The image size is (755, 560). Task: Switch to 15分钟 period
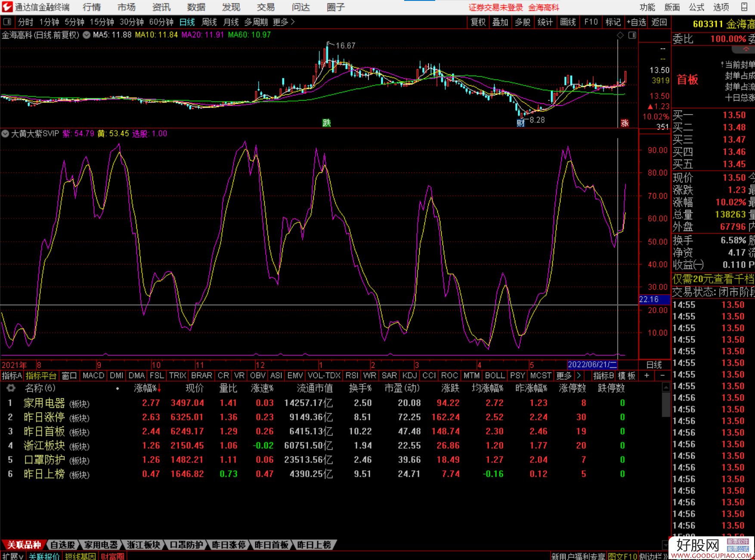pos(102,22)
